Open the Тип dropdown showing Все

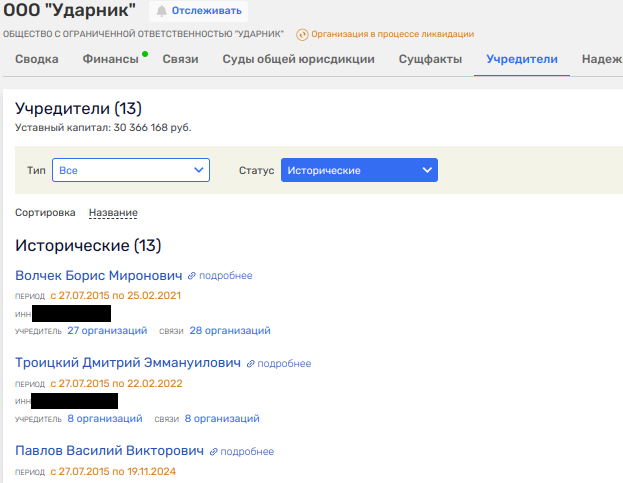[x=131, y=170]
